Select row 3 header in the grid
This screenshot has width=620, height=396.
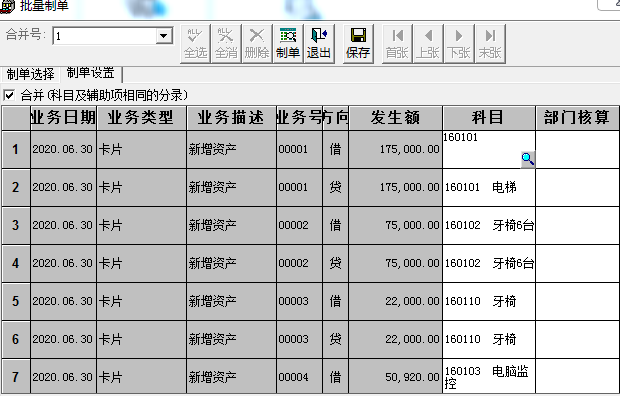pyautogui.click(x=15, y=225)
